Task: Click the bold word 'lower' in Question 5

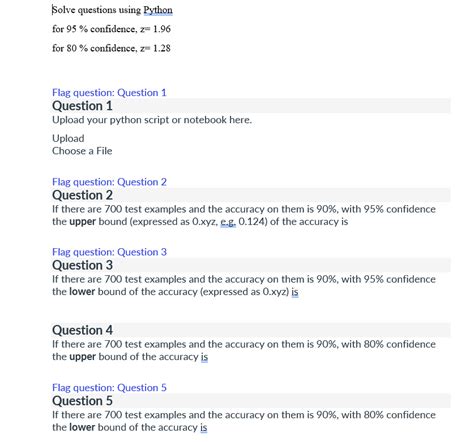Action: (x=82, y=427)
